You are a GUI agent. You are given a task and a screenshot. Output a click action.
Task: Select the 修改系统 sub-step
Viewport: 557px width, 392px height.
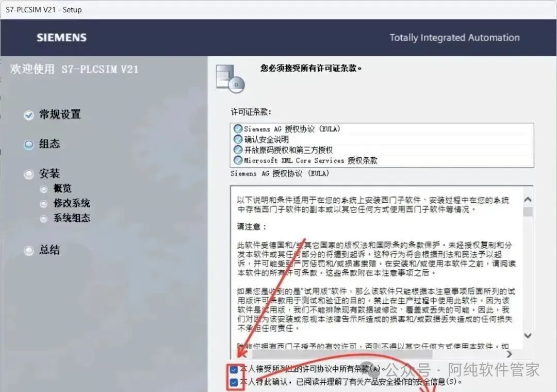[x=72, y=203]
